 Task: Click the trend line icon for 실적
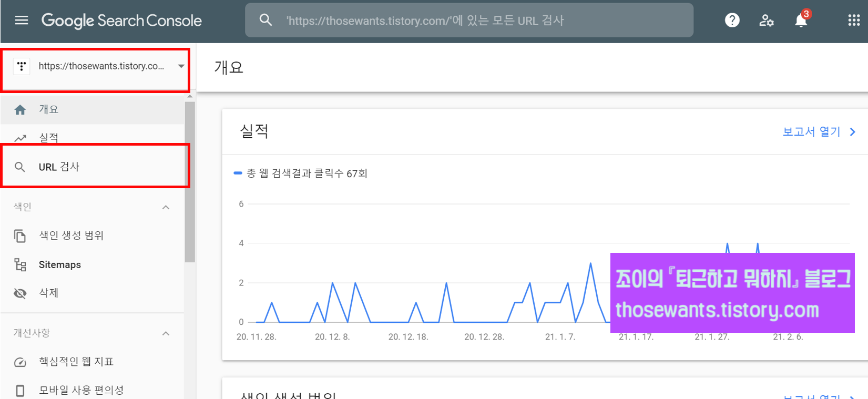(x=20, y=138)
